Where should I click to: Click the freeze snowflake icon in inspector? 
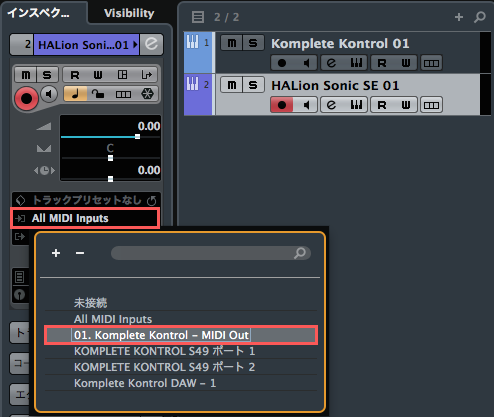pyautogui.click(x=147, y=94)
